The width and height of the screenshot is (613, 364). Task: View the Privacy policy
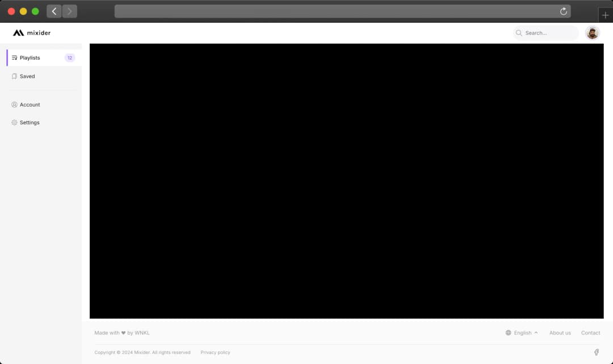pos(215,352)
